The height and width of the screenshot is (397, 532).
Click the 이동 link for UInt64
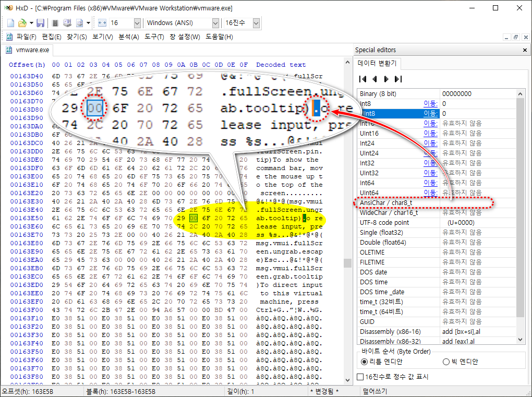(x=430, y=193)
